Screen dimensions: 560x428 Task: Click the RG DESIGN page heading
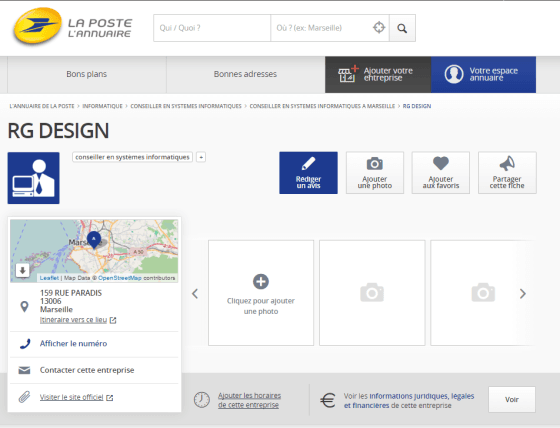pos(58,130)
